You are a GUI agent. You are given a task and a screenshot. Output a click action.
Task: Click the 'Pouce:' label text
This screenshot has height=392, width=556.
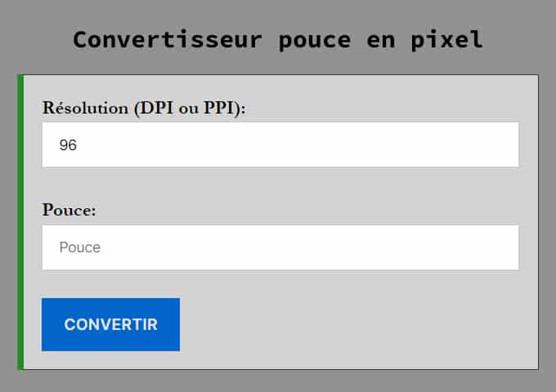[69, 210]
